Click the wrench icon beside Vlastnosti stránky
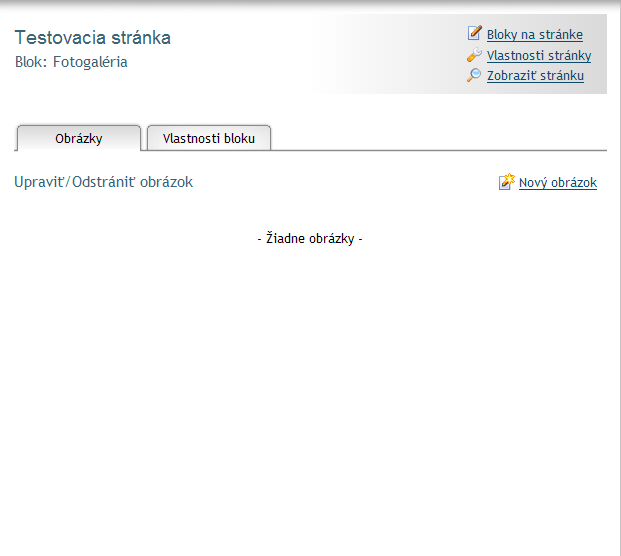The image size is (621, 556). point(474,55)
